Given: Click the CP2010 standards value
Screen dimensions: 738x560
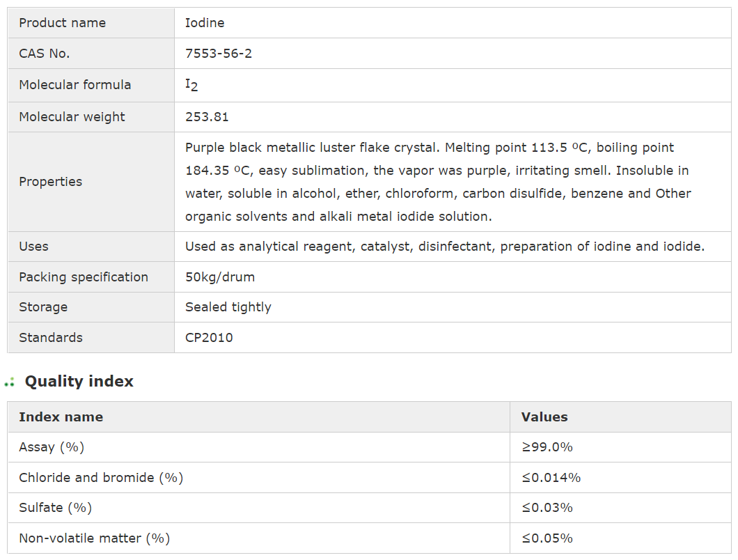Looking at the screenshot, I should point(209,338).
